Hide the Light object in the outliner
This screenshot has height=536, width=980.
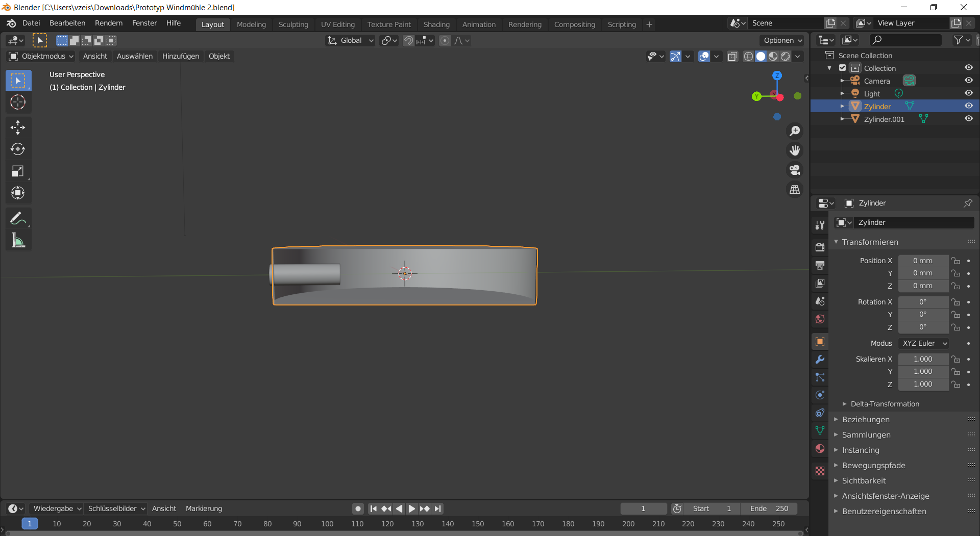[x=969, y=93]
